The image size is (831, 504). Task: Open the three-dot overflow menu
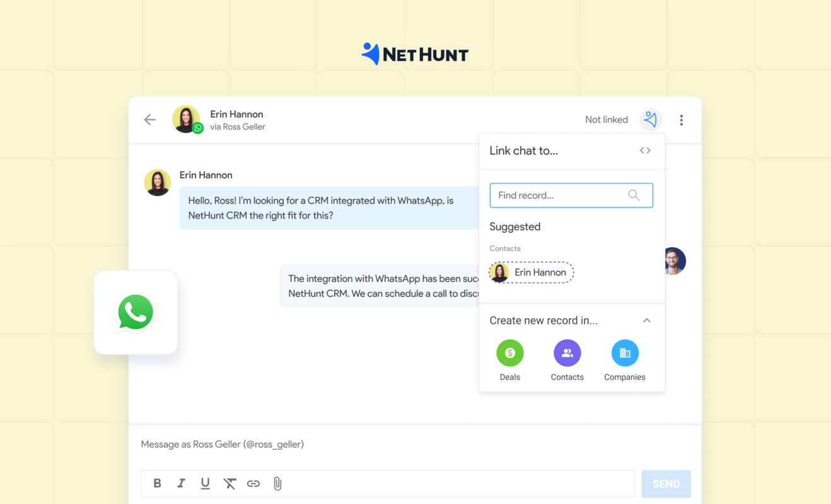(682, 119)
